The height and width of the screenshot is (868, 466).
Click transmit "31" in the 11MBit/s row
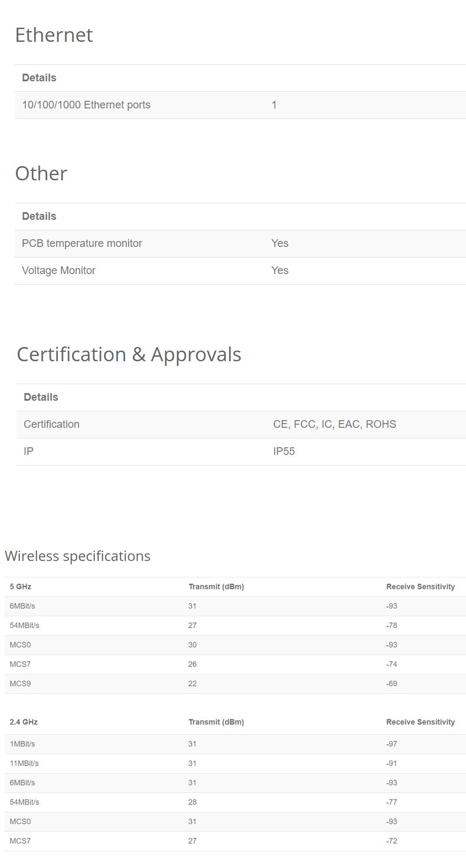pos(192,764)
